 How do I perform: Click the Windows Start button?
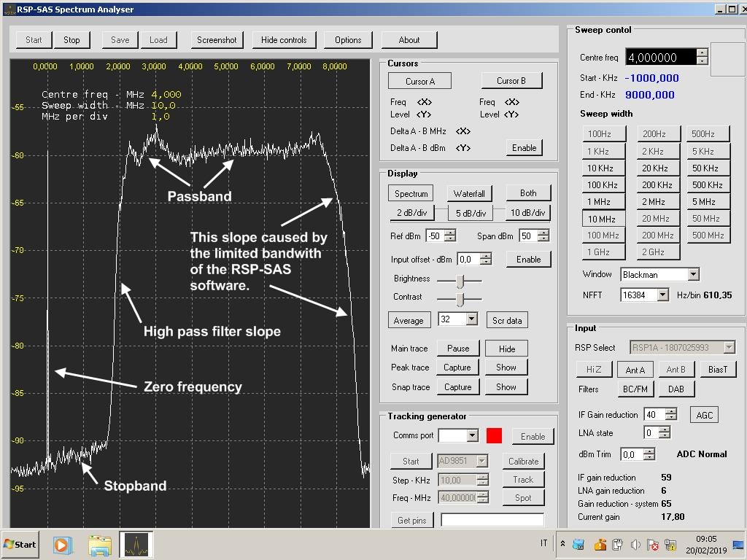coord(20,544)
